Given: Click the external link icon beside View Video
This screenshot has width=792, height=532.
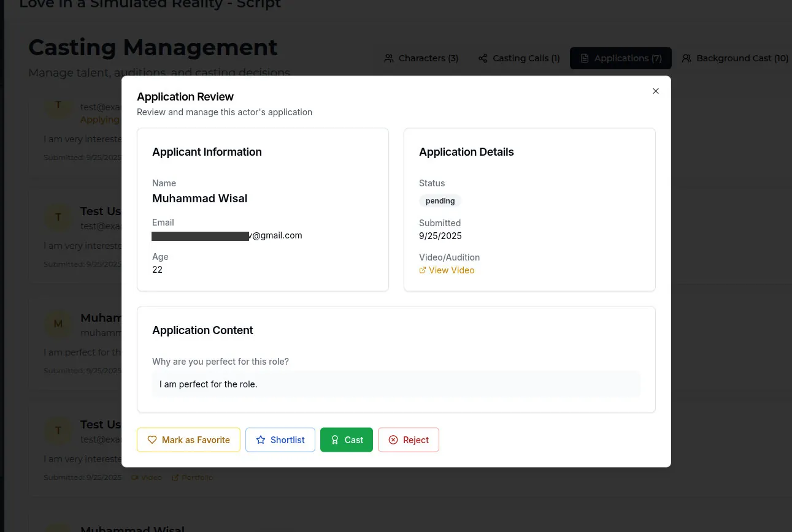Looking at the screenshot, I should pos(422,270).
